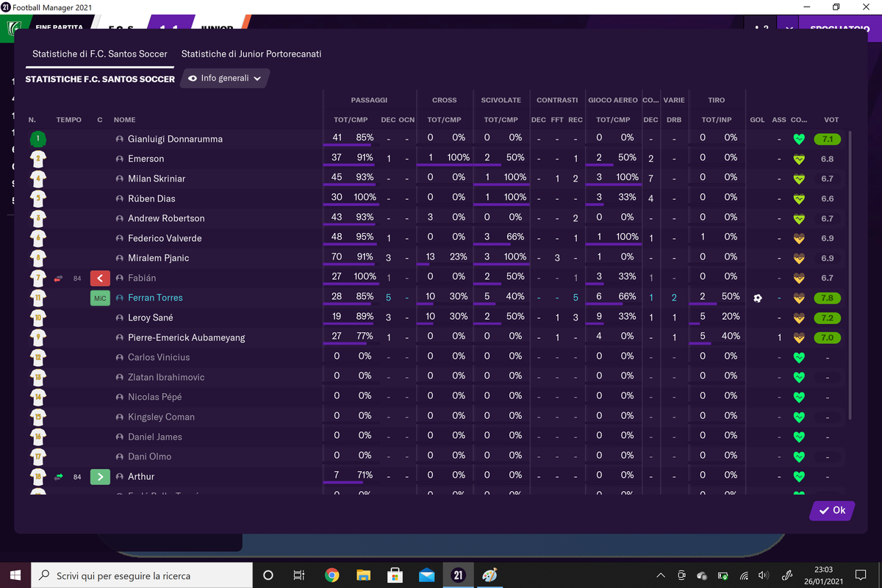Click Ferran Torres's 7.8 rating badge
The height and width of the screenshot is (588, 882).
pos(828,298)
